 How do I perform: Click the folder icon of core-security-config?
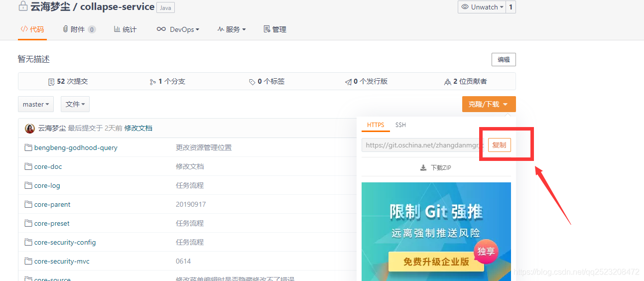pos(28,242)
